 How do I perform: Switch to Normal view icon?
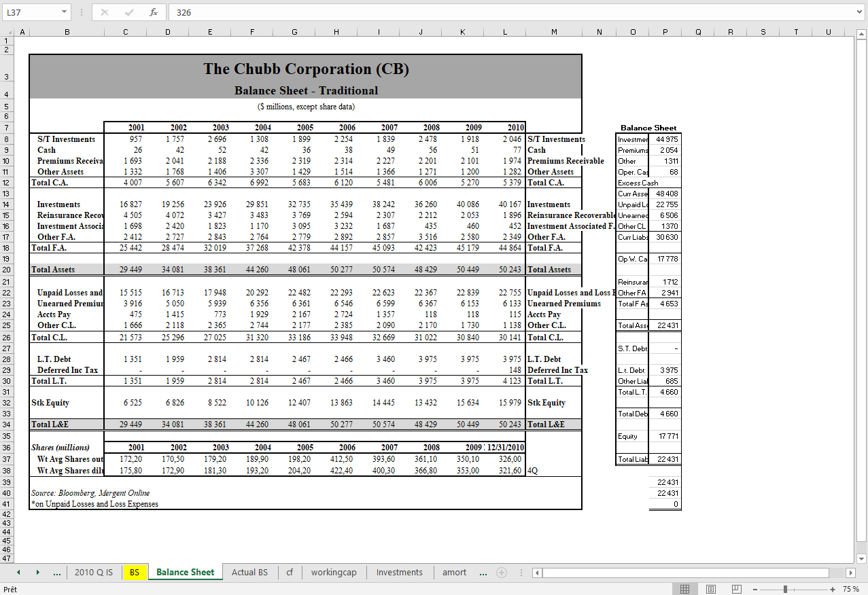(685, 590)
